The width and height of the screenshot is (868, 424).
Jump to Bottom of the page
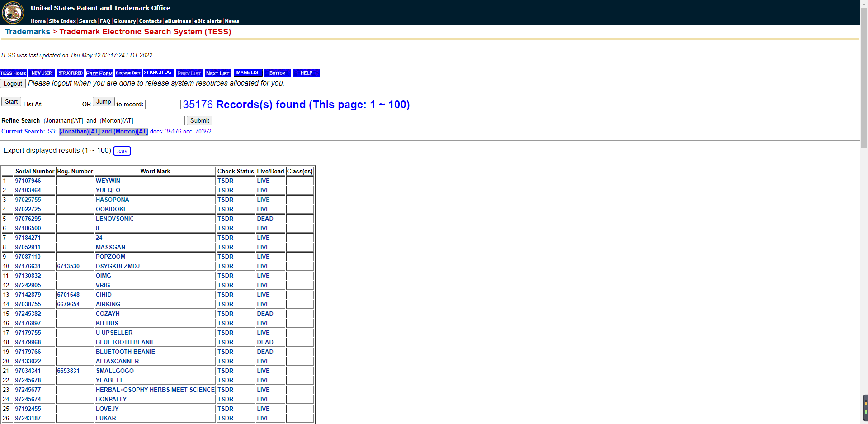[x=277, y=73]
